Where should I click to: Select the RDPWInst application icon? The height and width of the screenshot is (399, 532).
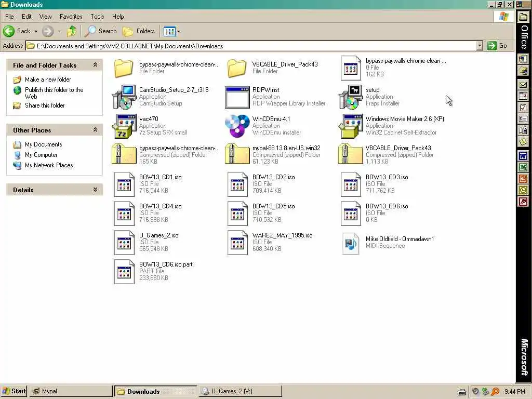pos(237,97)
